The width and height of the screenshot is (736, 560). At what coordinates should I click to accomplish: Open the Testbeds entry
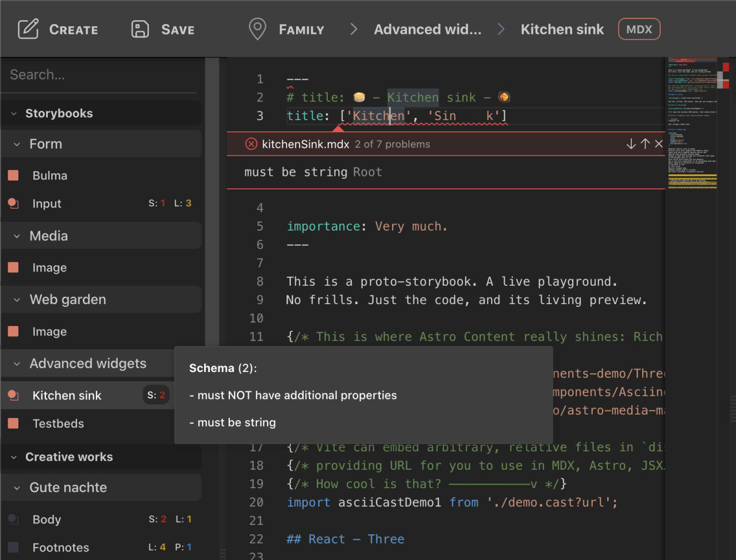(58, 424)
